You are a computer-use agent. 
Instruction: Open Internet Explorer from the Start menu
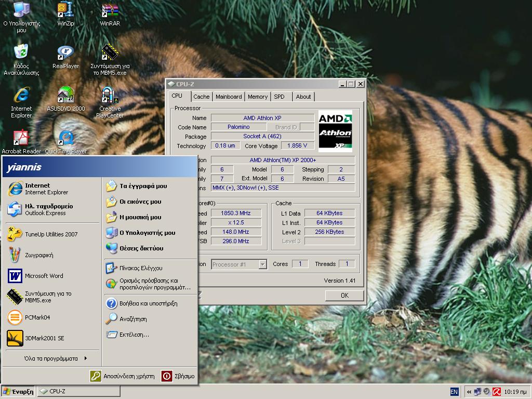click(52, 189)
